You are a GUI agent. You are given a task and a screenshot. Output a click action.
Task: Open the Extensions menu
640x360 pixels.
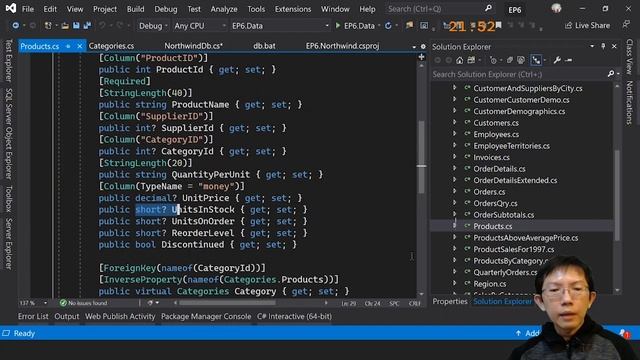(x=293, y=9)
